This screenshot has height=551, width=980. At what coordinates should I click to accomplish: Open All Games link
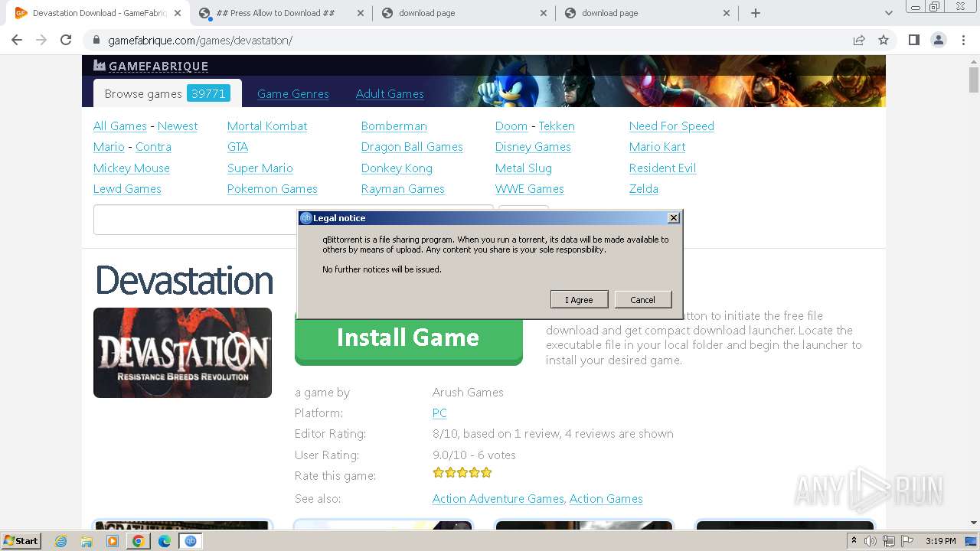(x=120, y=126)
